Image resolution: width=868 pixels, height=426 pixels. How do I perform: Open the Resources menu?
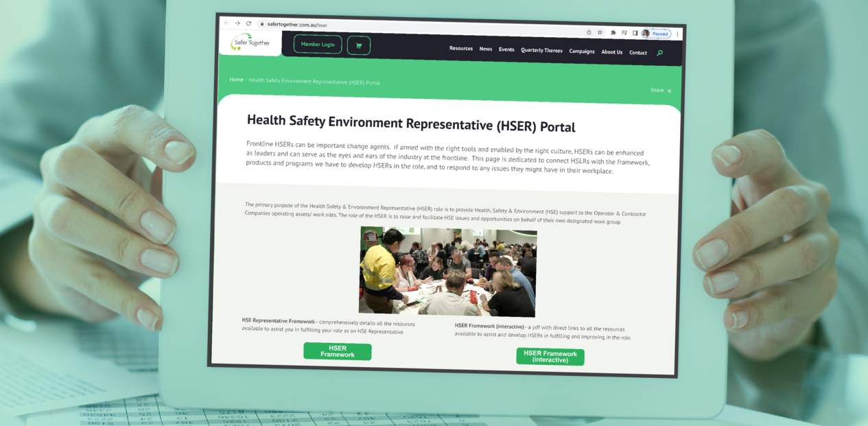[x=461, y=49]
